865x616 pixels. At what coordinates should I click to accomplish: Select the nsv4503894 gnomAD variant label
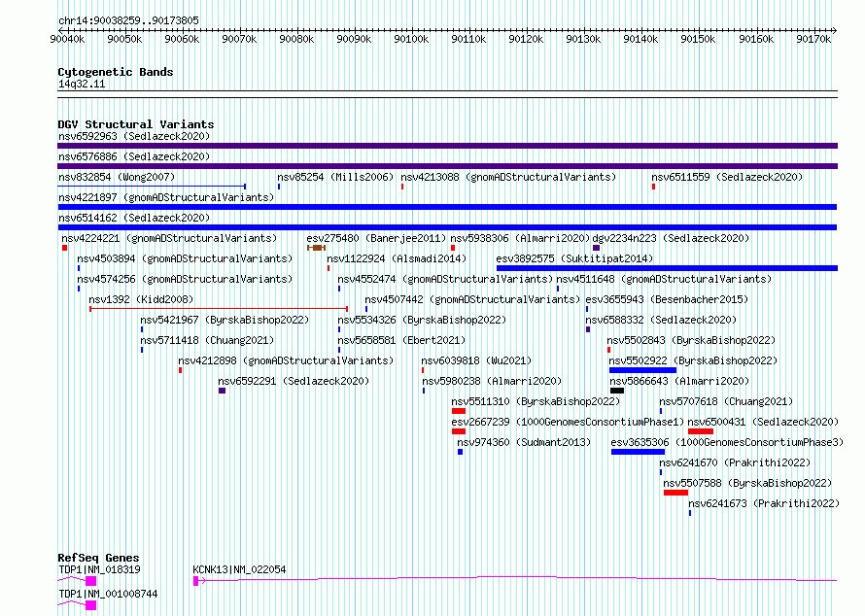185,258
